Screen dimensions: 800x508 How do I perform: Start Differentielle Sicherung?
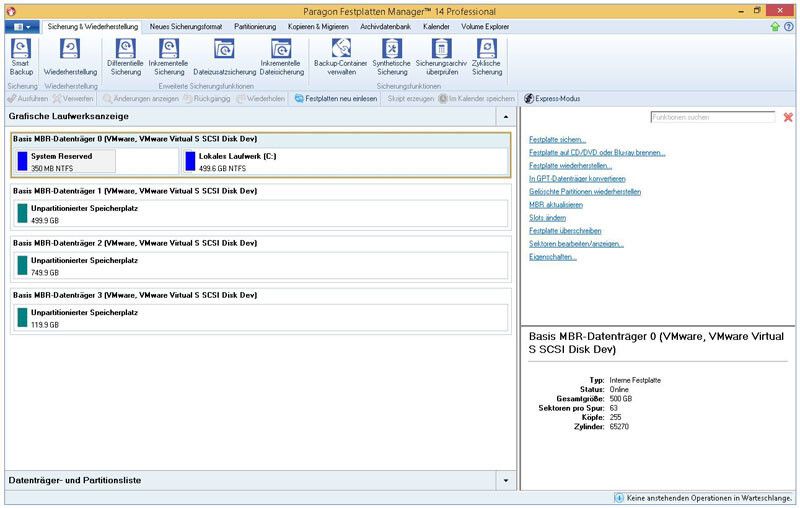pyautogui.click(x=125, y=57)
